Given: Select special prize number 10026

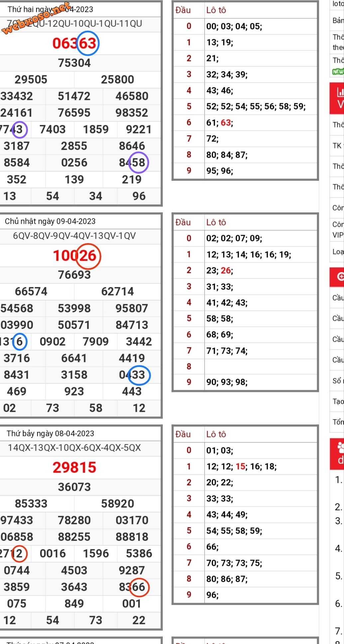Looking at the screenshot, I should (74, 255).
